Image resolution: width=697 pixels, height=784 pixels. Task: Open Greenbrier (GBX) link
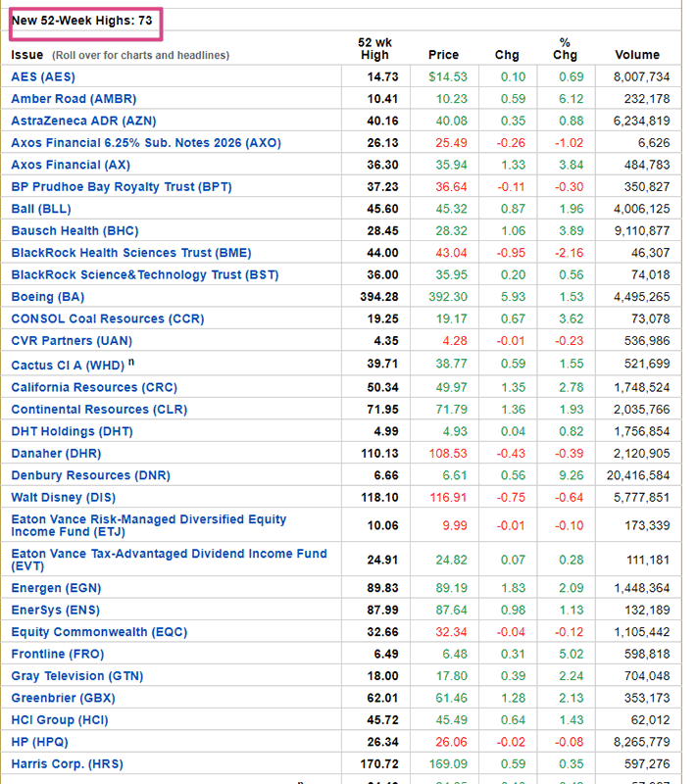tap(63, 698)
